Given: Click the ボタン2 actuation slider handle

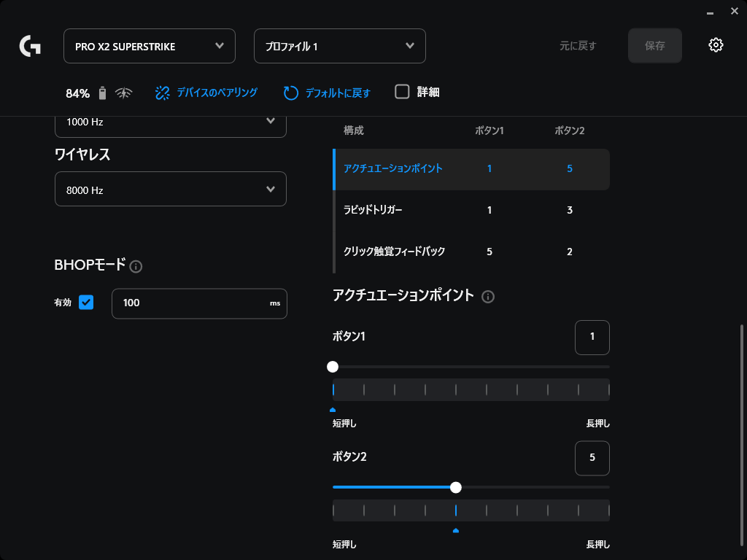Looking at the screenshot, I should [x=456, y=487].
